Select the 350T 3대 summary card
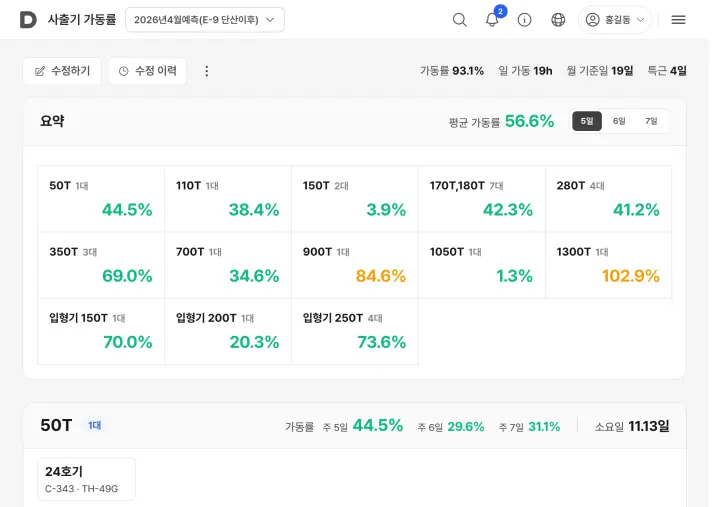 [101, 265]
